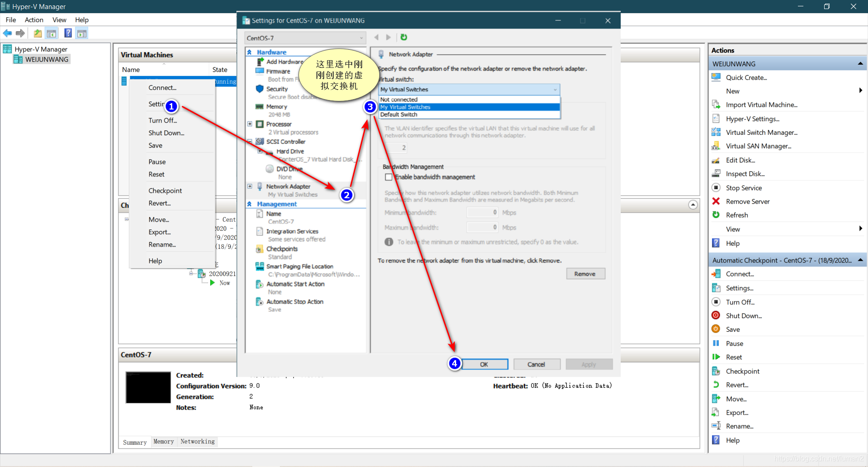
Task: Click the previous arrow in Settings dialog
Action: [x=376, y=37]
